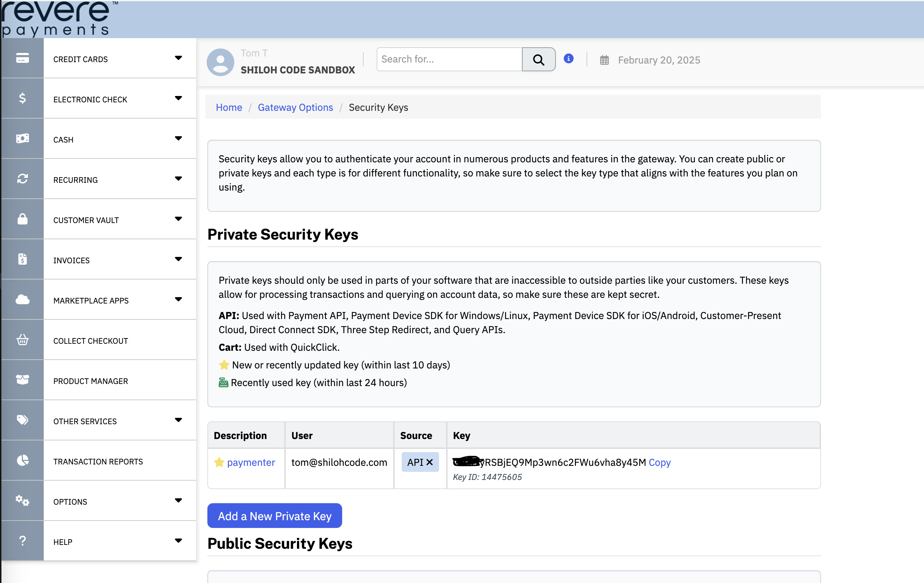Click the star icon beside paymenter

pyautogui.click(x=219, y=462)
